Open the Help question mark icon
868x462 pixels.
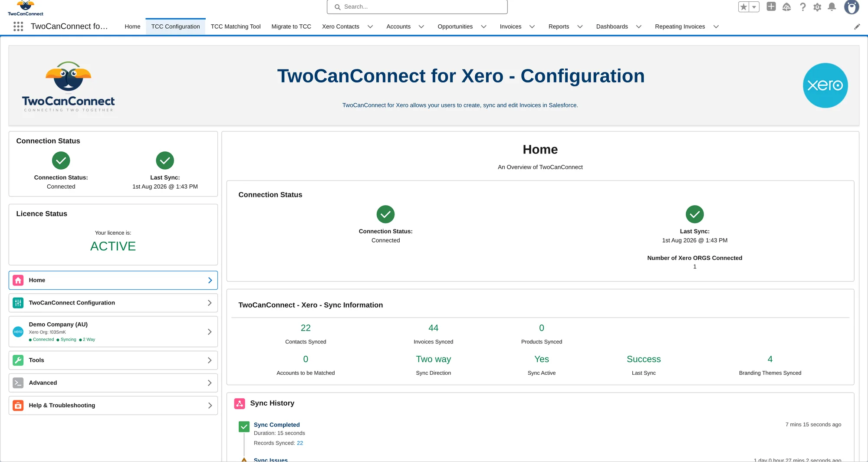[x=803, y=7]
